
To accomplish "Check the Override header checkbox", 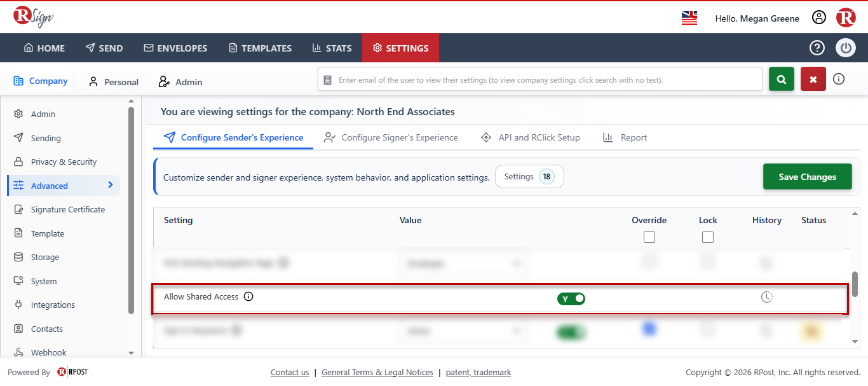I will click(649, 237).
